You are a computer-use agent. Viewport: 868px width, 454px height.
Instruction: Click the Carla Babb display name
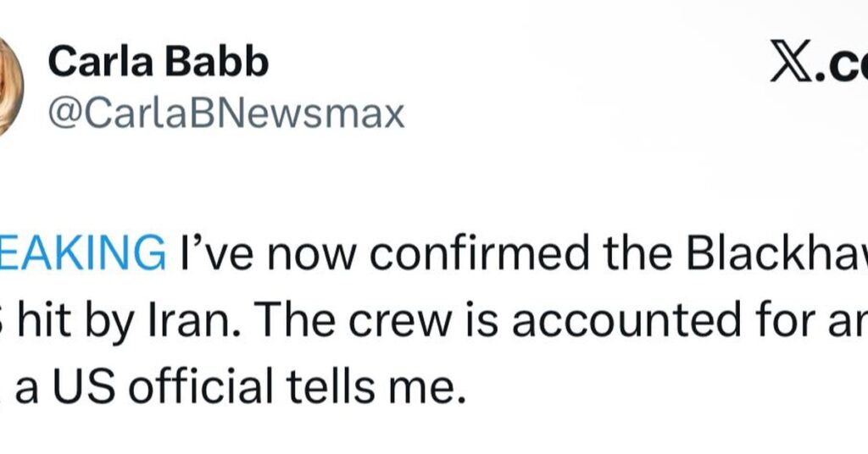click(x=158, y=62)
